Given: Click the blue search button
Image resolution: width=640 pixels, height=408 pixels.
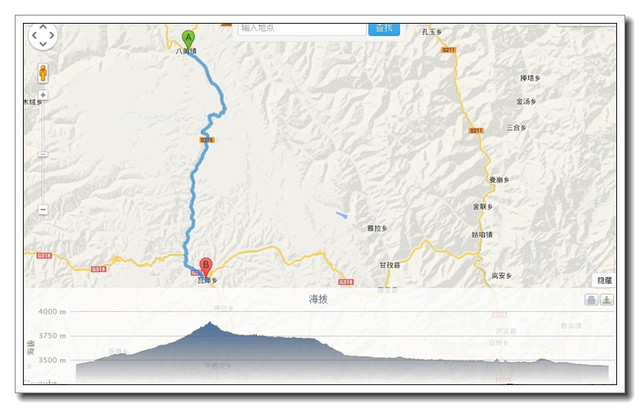Looking at the screenshot, I should (384, 29).
